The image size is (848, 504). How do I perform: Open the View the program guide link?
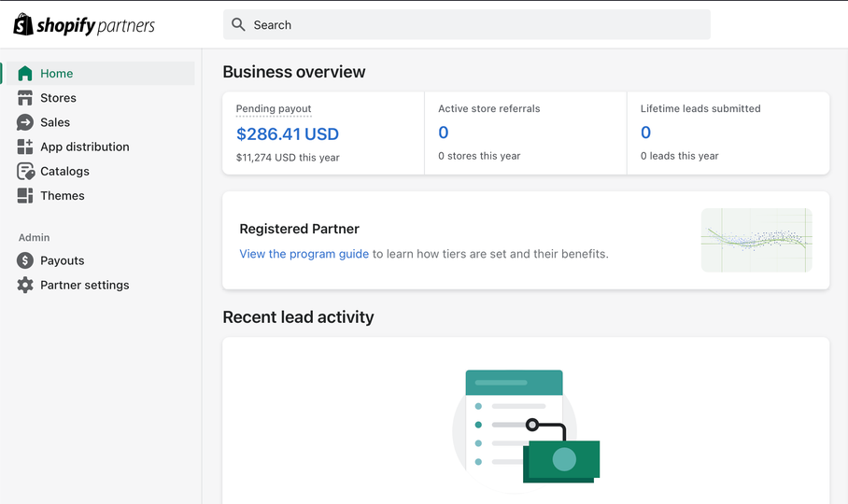tap(304, 254)
